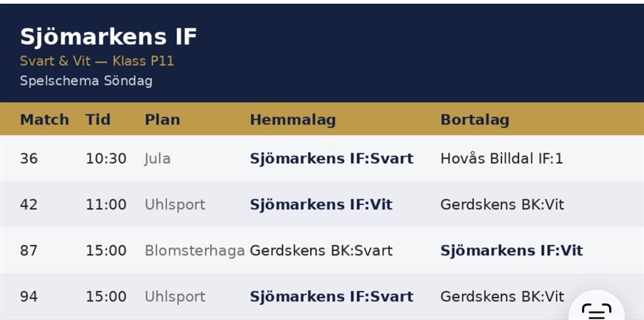Click the Bortalag column header

tap(475, 120)
